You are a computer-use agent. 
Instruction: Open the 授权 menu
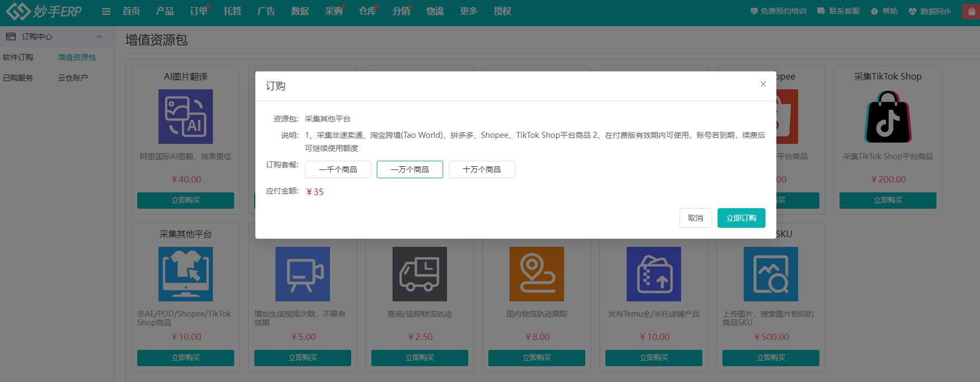pyautogui.click(x=503, y=11)
